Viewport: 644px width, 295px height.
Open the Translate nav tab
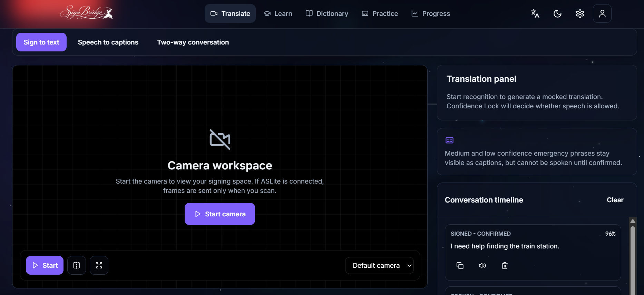click(230, 13)
